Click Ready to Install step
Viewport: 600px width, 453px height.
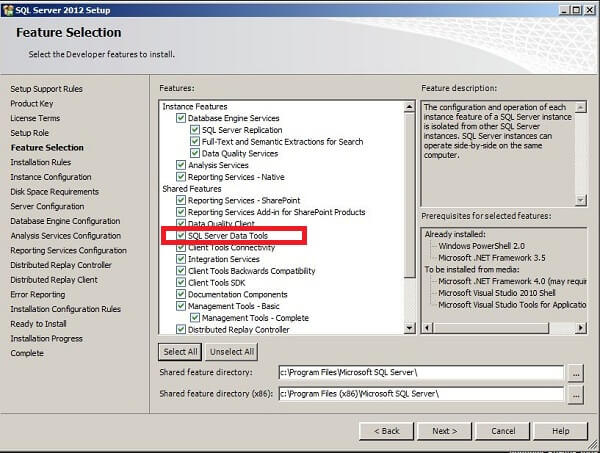pos(38,324)
